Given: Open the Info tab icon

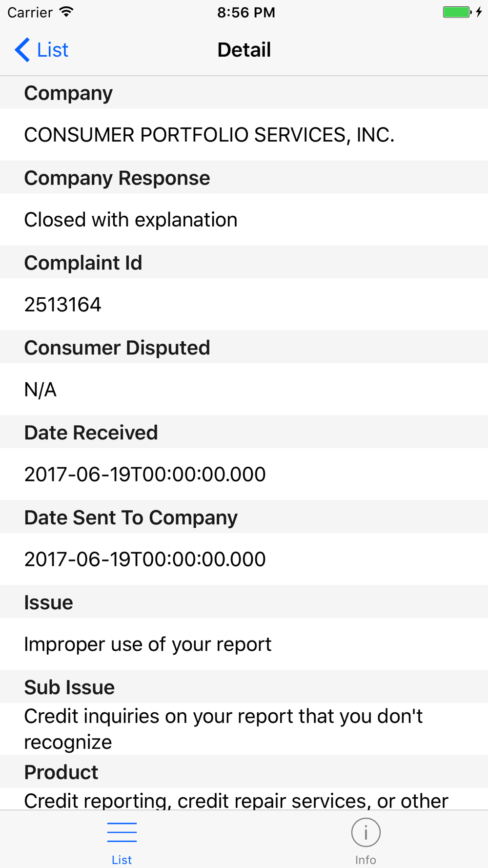Looking at the screenshot, I should coord(366,833).
